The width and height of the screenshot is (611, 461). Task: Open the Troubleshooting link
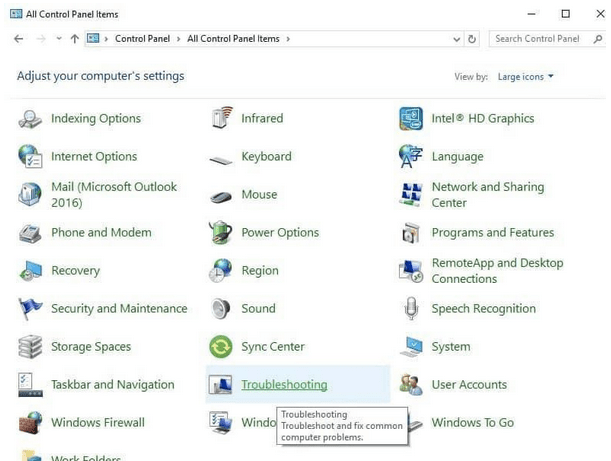point(284,385)
